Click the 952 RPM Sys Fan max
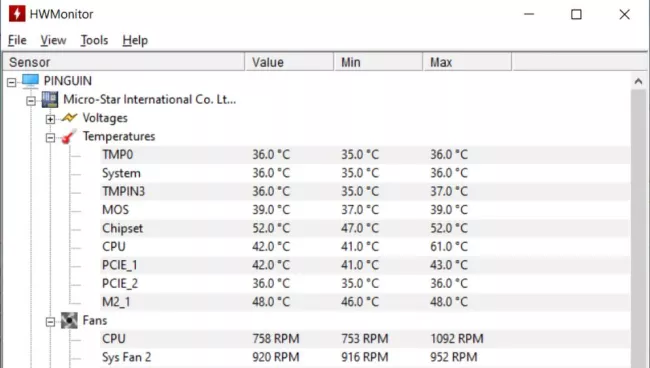650x368 pixels. pos(454,357)
